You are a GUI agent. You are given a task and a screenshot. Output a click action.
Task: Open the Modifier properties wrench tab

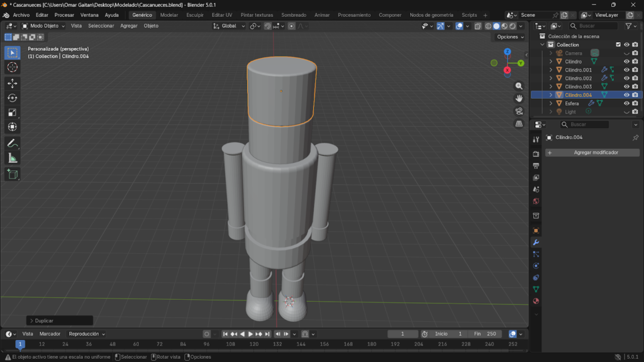(535, 243)
